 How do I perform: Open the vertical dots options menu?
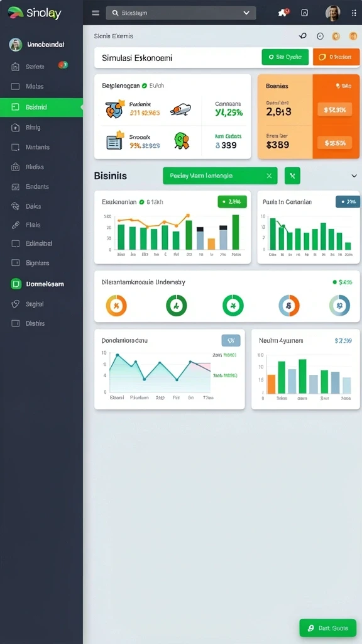(x=354, y=13)
